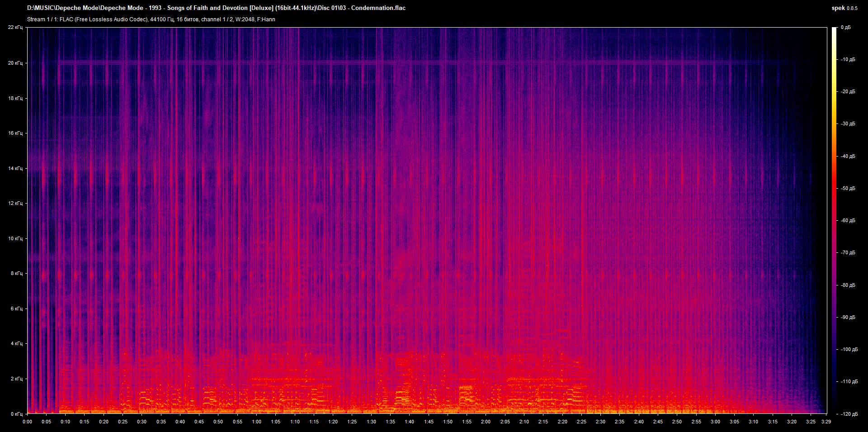The image size is (868, 432).
Task: Click the 3:00 time axis marker
Action: [715, 422]
